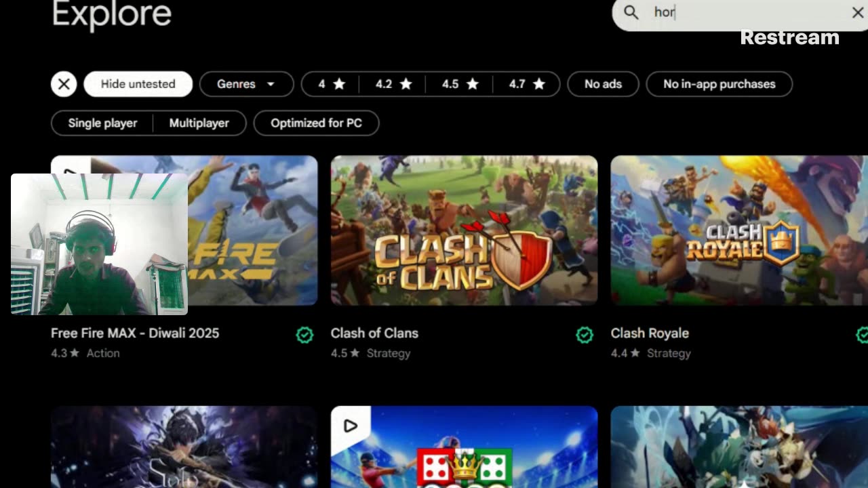Image resolution: width=868 pixels, height=488 pixels.
Task: Enable the No in-app purchases filter
Action: pyautogui.click(x=719, y=84)
